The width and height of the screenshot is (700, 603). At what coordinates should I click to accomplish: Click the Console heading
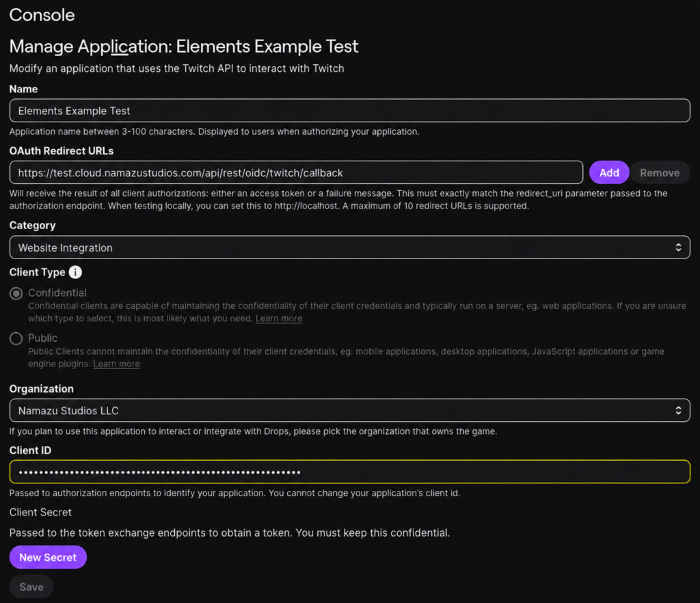[x=42, y=15]
